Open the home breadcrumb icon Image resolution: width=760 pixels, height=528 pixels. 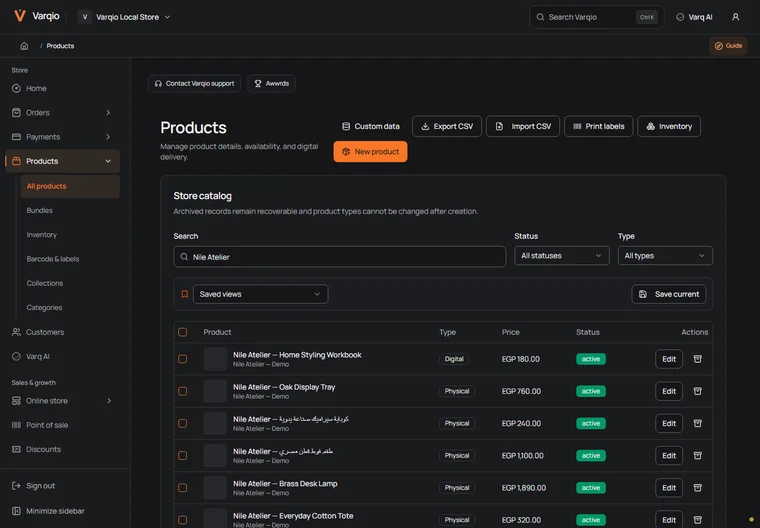coord(24,46)
